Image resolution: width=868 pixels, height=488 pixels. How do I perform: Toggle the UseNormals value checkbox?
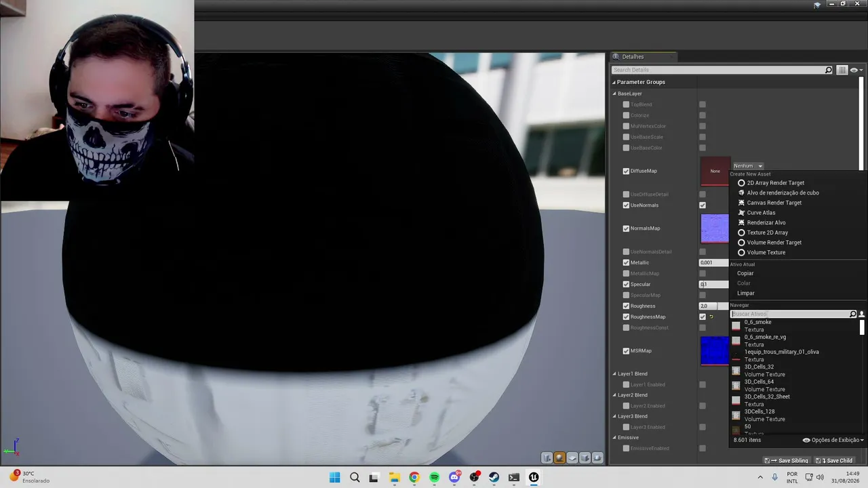[703, 205]
